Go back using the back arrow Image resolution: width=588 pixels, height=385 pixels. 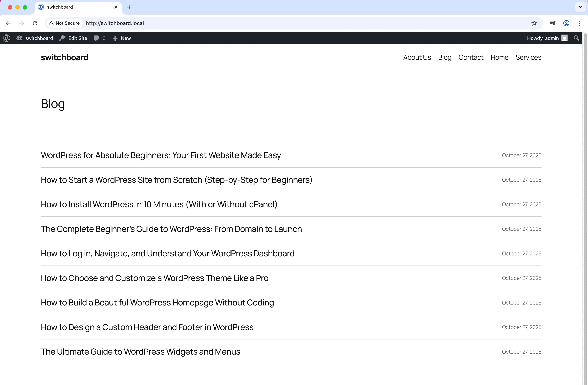[x=8, y=23]
